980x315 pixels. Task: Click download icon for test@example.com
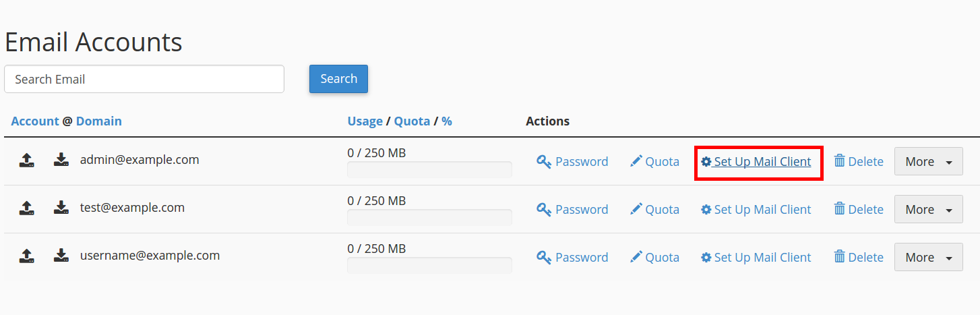point(61,208)
